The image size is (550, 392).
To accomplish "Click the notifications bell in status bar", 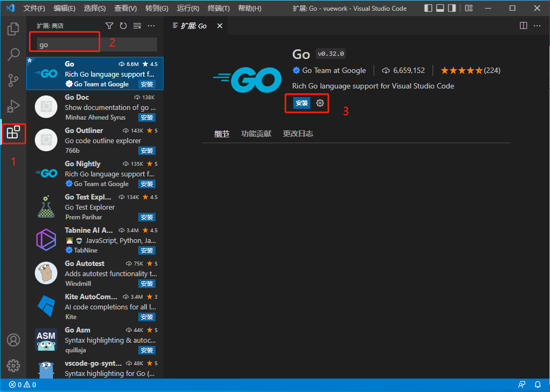I will [x=538, y=384].
